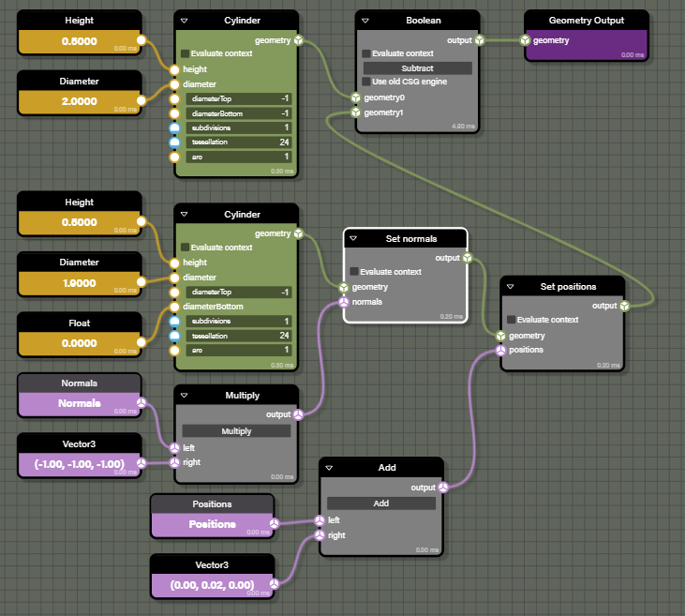This screenshot has width=685, height=616.
Task: Click the Diameter value 1.9000 field
Action: click(x=79, y=283)
